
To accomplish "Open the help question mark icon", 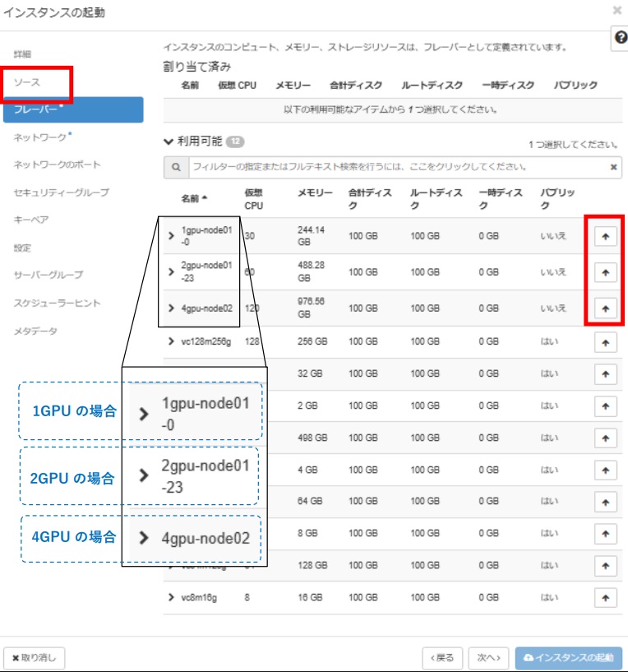I will pos(621,38).
